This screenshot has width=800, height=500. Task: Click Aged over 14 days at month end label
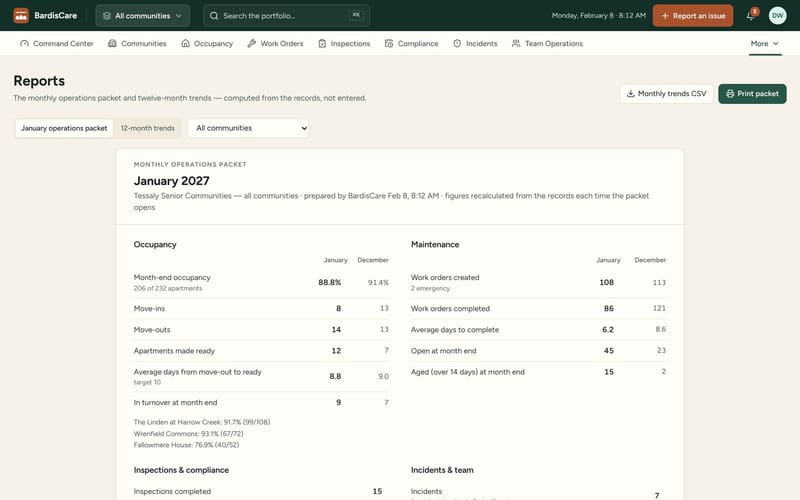click(467, 372)
